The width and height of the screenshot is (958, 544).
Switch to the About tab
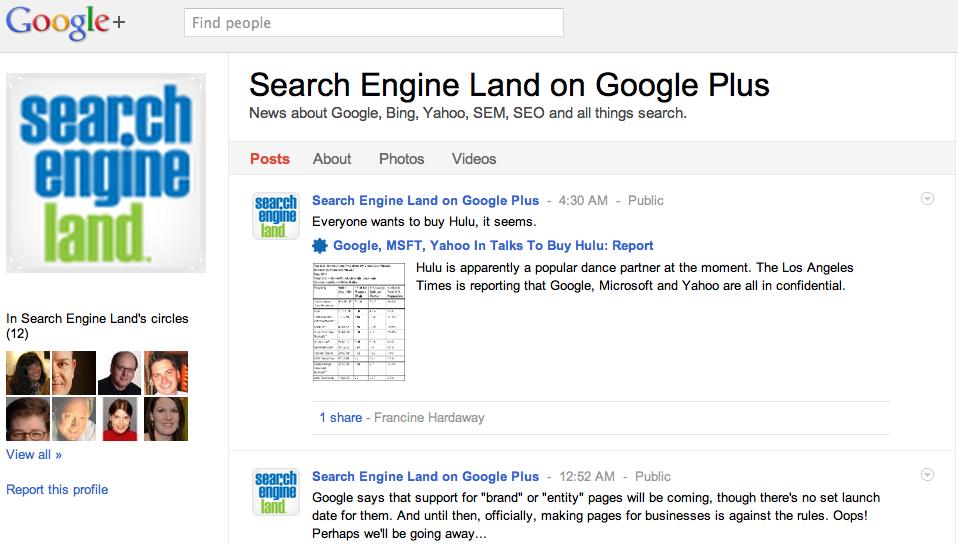pyautogui.click(x=332, y=159)
